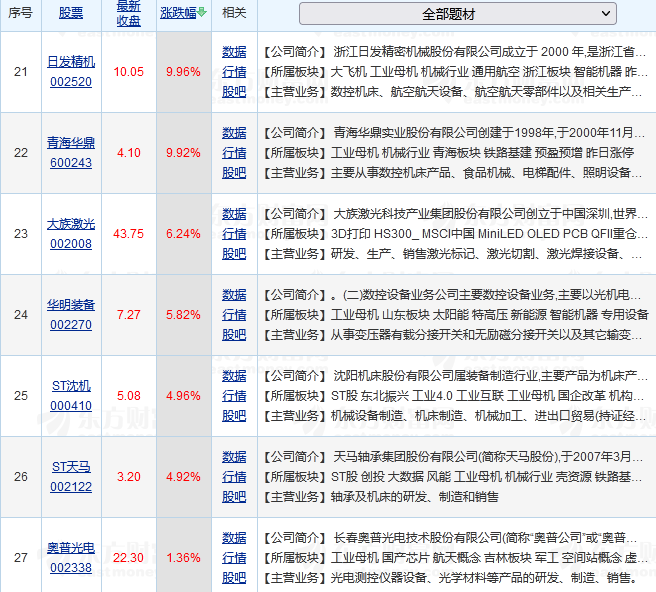Open 奥普光电 stock link
Viewport: 656px width, 592px height.
coord(71,548)
